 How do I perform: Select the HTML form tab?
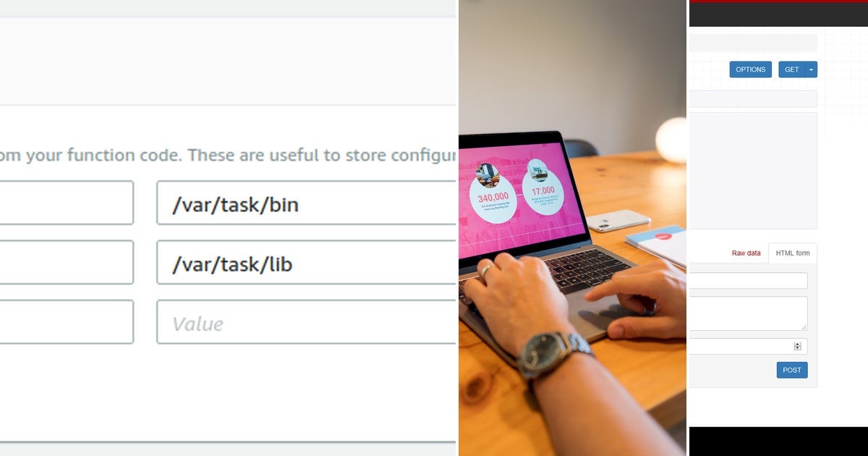pyautogui.click(x=793, y=253)
